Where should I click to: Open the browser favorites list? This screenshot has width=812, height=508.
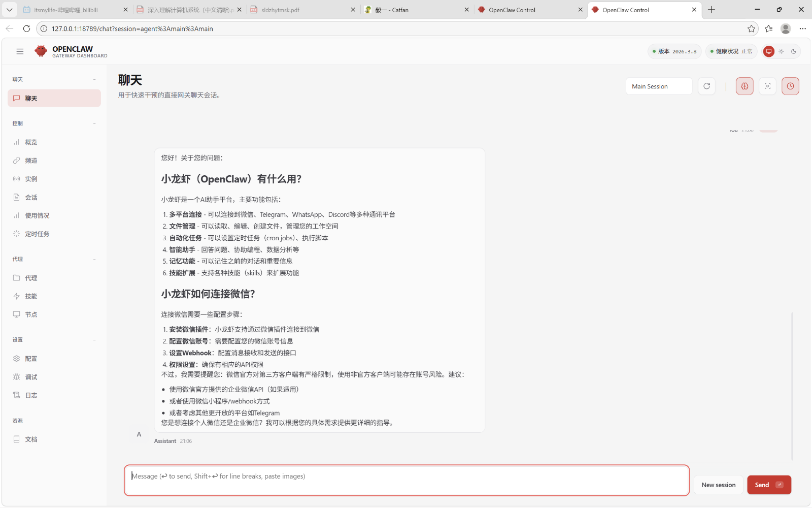(x=768, y=28)
